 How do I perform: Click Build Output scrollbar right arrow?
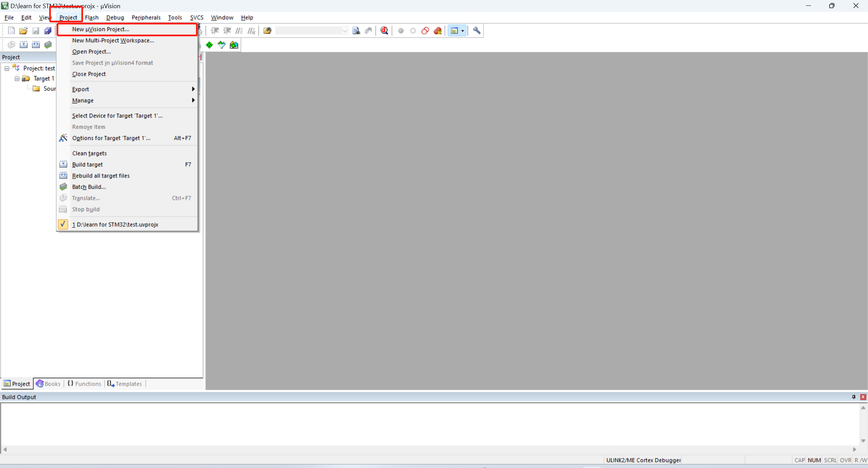click(854, 449)
